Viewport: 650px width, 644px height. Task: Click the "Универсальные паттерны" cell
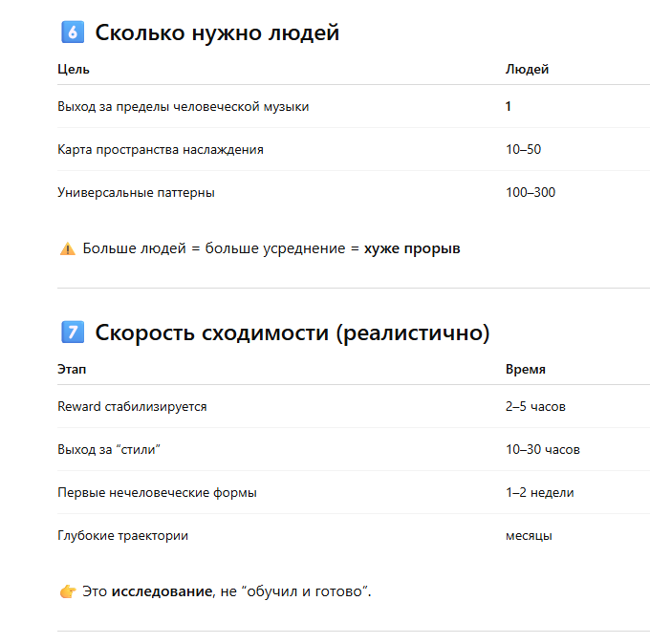click(136, 192)
